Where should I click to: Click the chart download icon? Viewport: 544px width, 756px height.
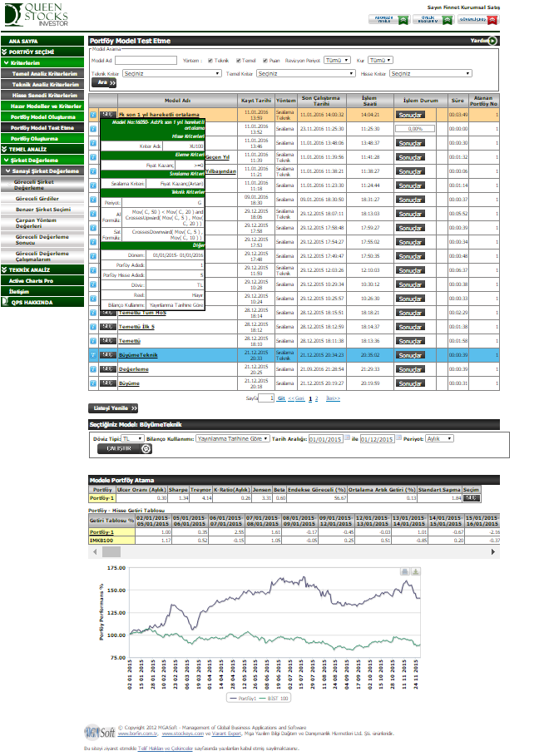[x=415, y=572]
